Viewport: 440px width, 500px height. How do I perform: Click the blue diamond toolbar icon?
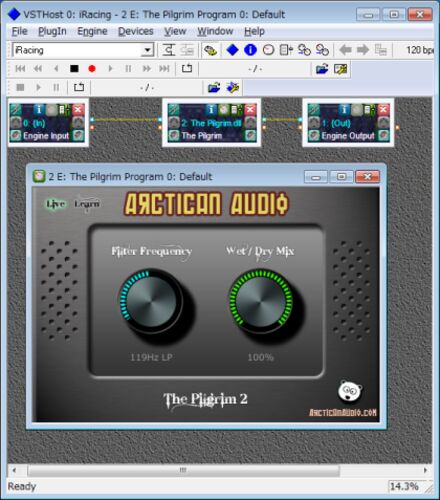pos(232,50)
